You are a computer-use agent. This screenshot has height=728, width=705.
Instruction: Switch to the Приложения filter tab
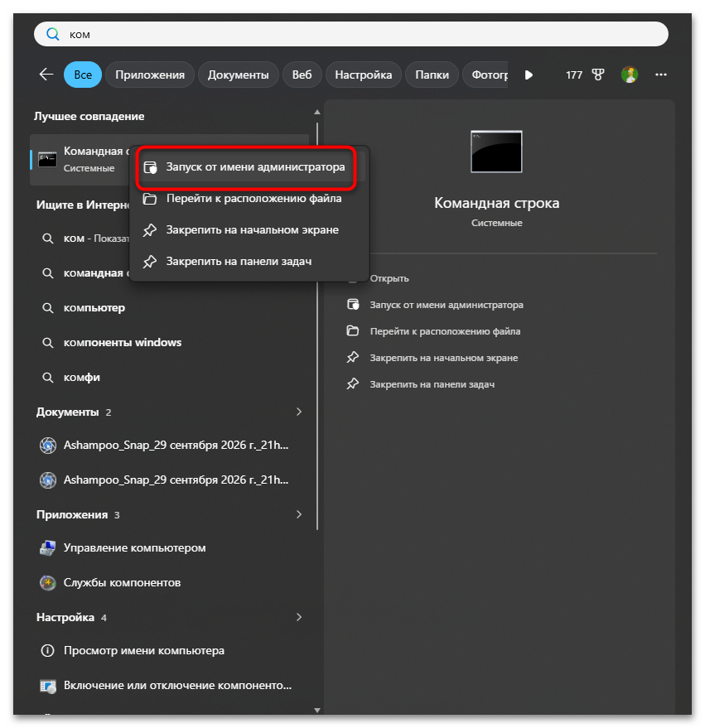pyautogui.click(x=150, y=75)
